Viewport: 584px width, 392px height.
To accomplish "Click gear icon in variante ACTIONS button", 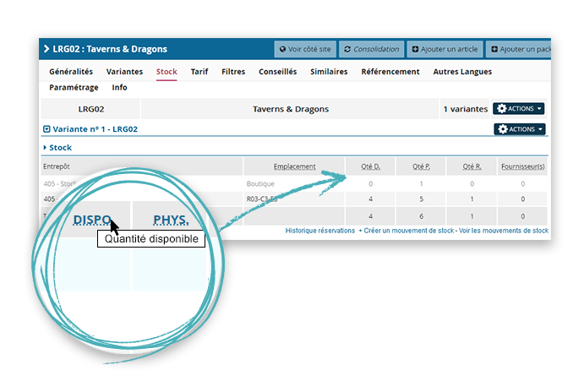I will coord(503,129).
